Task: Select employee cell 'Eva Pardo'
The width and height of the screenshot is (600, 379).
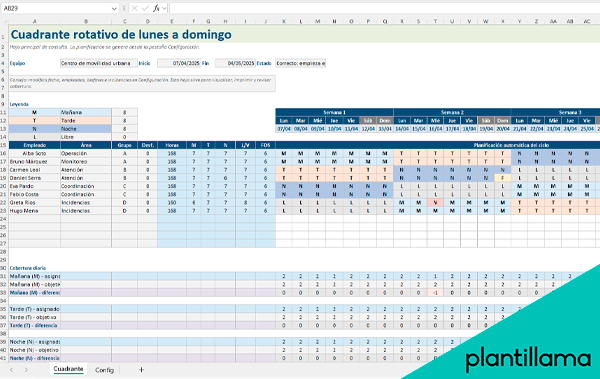Action: [x=34, y=186]
